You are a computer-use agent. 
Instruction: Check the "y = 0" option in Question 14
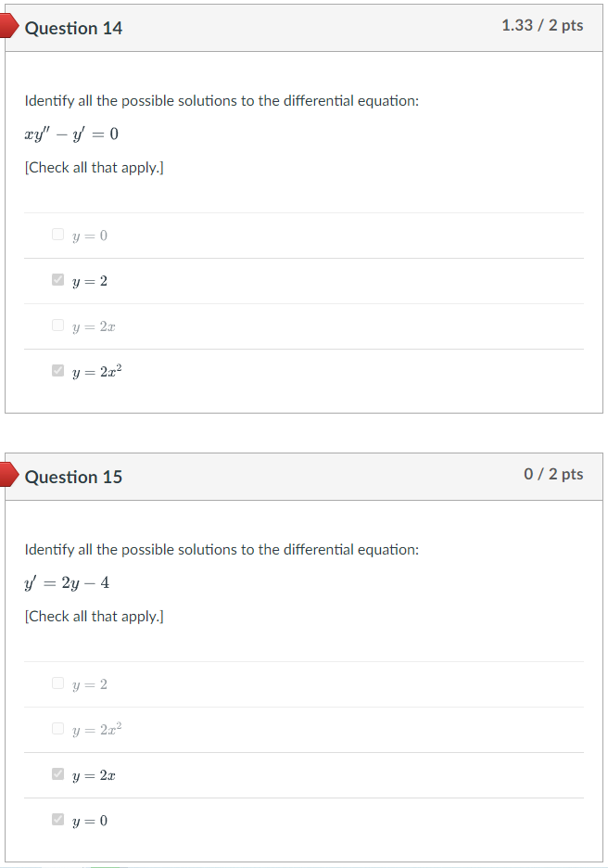pos(57,234)
